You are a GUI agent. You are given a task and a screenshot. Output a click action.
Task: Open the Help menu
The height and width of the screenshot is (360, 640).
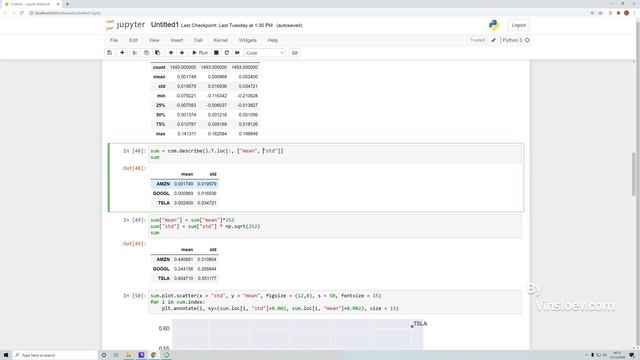tap(273, 40)
